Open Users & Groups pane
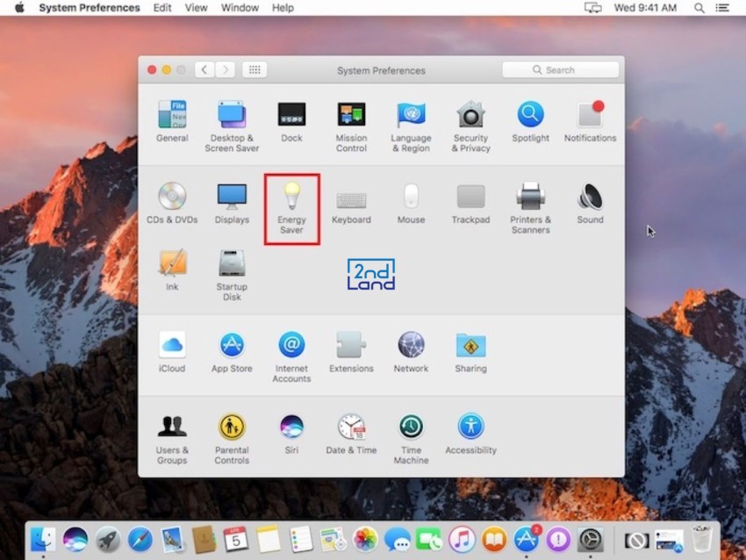 [172, 439]
